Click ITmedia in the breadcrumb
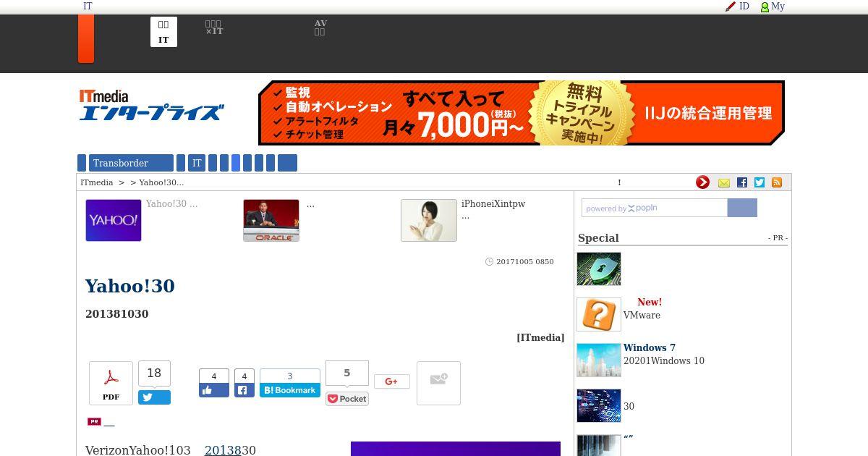 (x=96, y=182)
